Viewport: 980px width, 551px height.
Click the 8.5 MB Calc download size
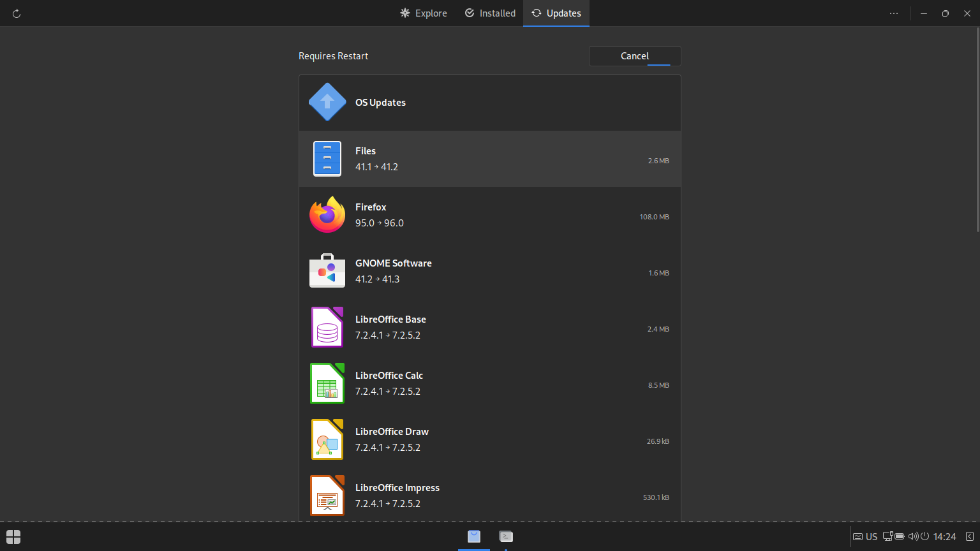[x=658, y=385]
